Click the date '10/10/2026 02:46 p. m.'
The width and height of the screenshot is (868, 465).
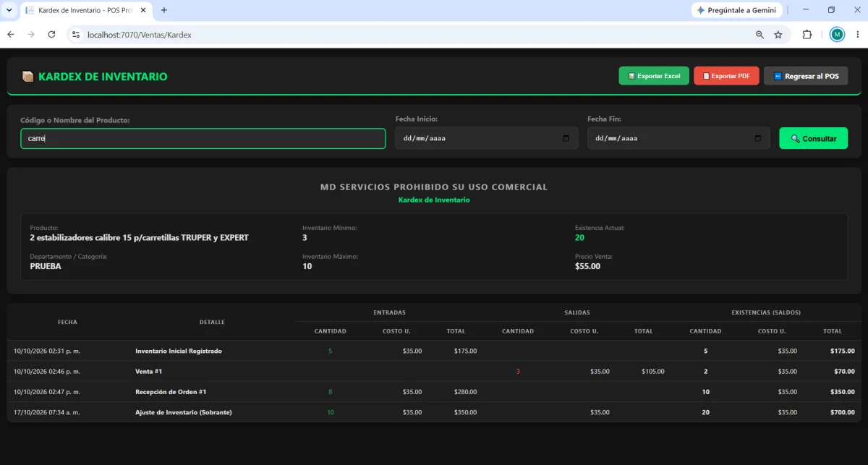tap(46, 371)
